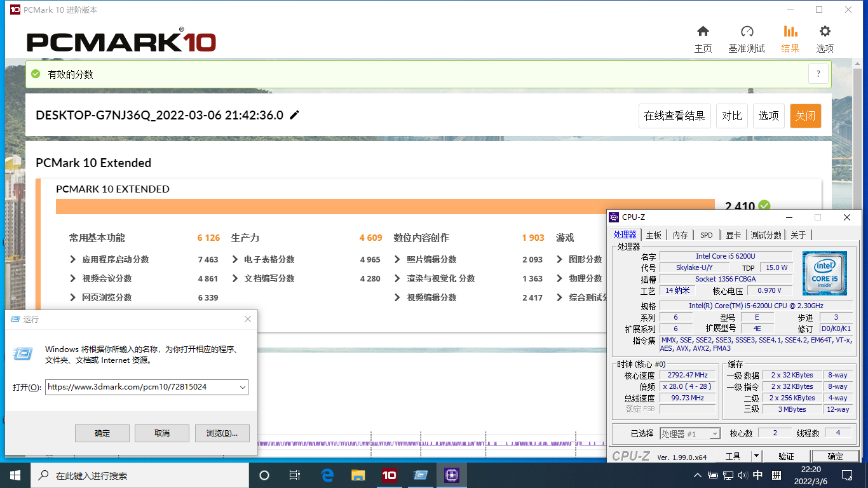Open the notification center icon
This screenshot has height=488, width=868.
(x=846, y=475)
